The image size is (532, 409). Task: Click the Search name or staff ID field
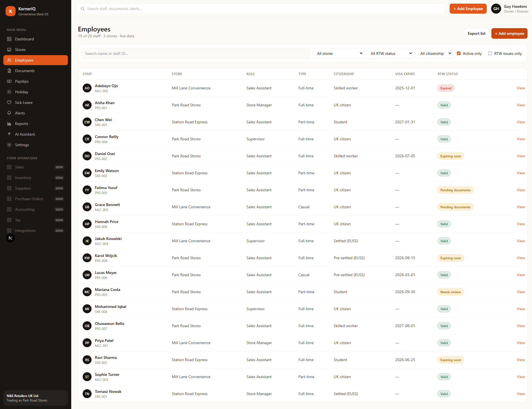coord(196,53)
